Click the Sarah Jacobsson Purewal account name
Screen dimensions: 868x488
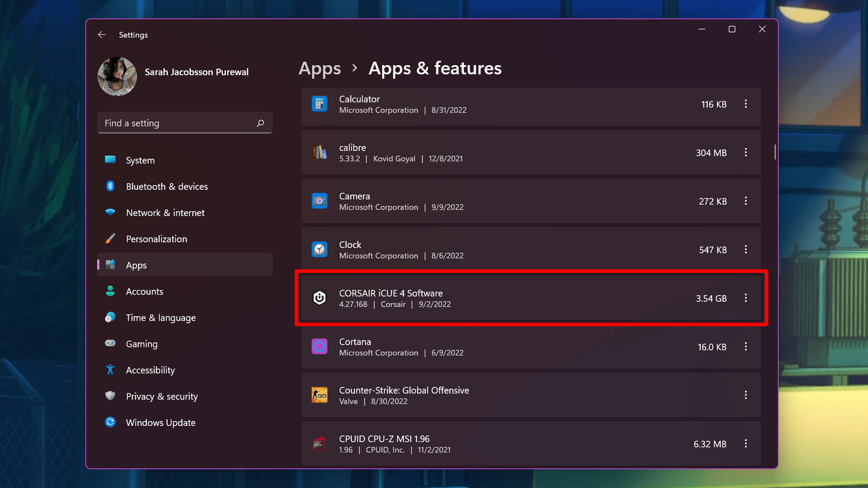tap(197, 72)
